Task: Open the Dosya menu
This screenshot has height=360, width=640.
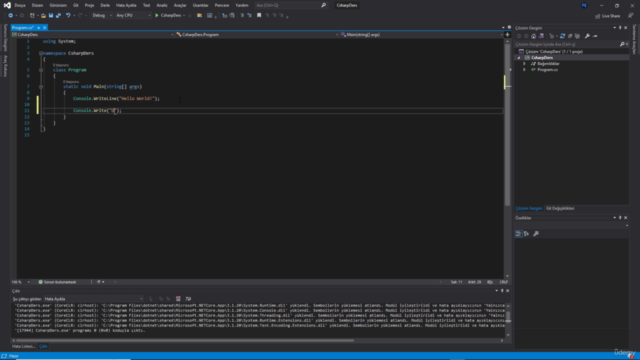Action: tap(20, 5)
